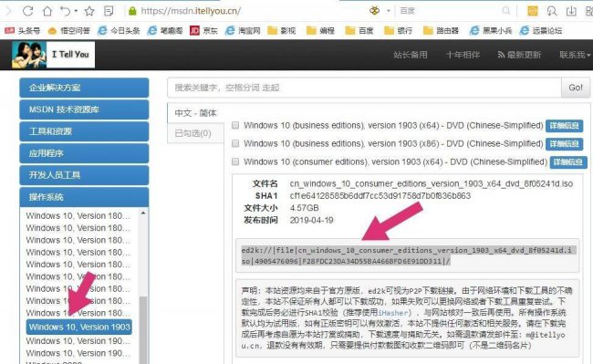Image resolution: width=593 pixels, height=364 pixels.
Task: Click the SHA1 value cf1e64128585b6ddf7cc…
Action: [380, 196]
